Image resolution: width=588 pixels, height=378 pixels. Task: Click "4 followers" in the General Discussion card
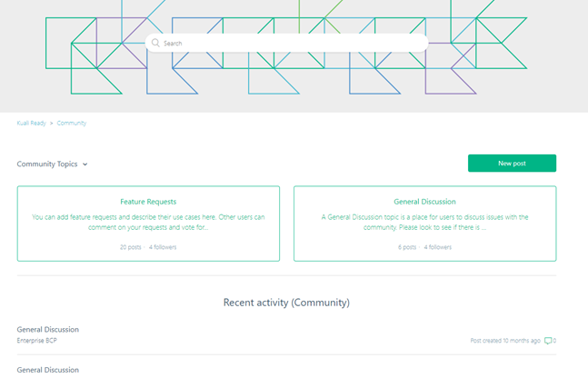pyautogui.click(x=438, y=247)
